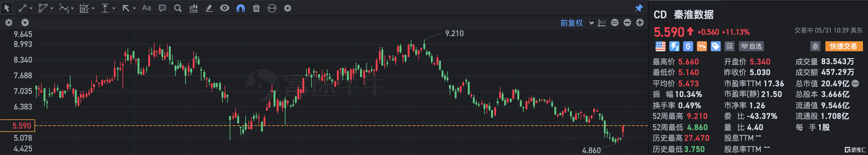Click the 市盈率TTM 17.36 value
Image resolution: width=868 pixels, height=155 pixels.
[x=774, y=84]
